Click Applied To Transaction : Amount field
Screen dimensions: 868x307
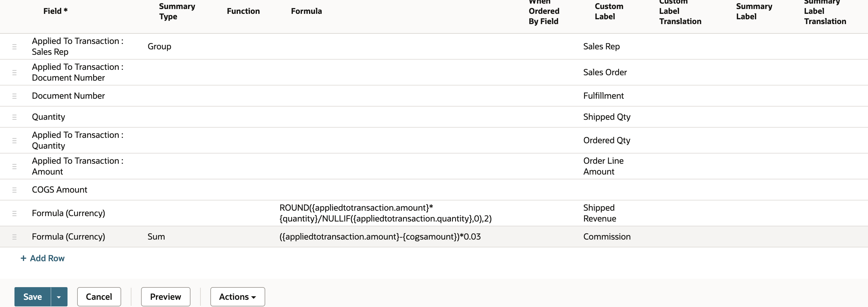point(78,166)
